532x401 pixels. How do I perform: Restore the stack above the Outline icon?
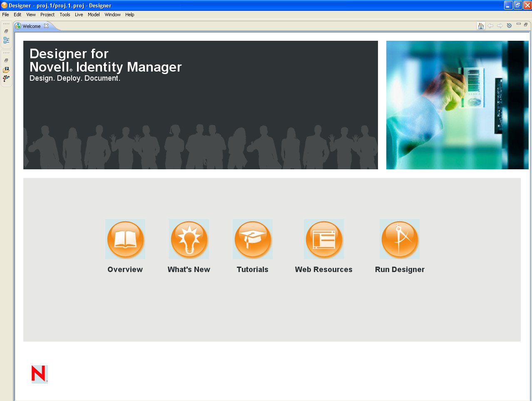pyautogui.click(x=6, y=31)
